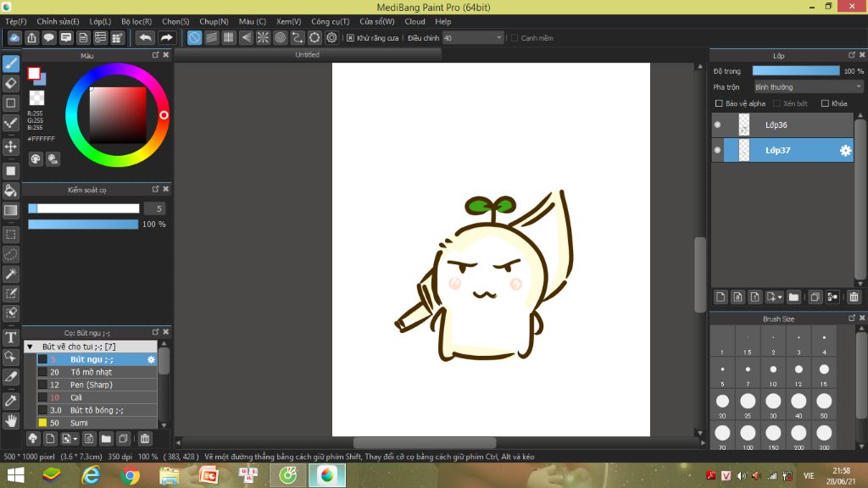This screenshot has width=868, height=488.
Task: Enable the Xén bớt checkbox
Action: tap(776, 103)
